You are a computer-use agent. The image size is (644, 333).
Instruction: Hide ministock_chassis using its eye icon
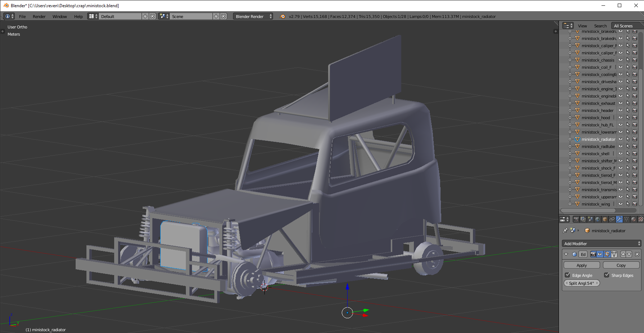621,60
